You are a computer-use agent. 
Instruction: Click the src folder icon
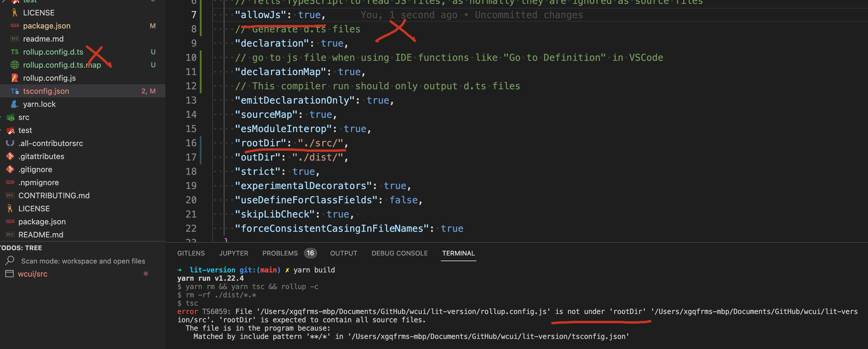(x=11, y=117)
